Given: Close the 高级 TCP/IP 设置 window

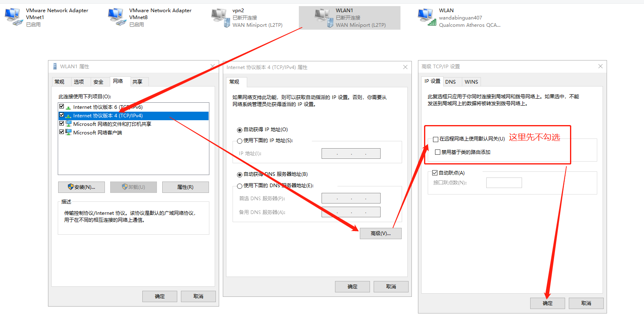Looking at the screenshot, I should coord(600,66).
